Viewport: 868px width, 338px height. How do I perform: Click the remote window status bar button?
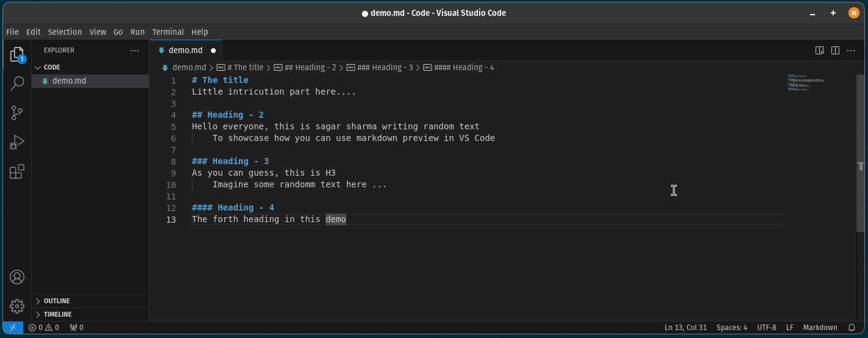pyautogui.click(x=13, y=328)
